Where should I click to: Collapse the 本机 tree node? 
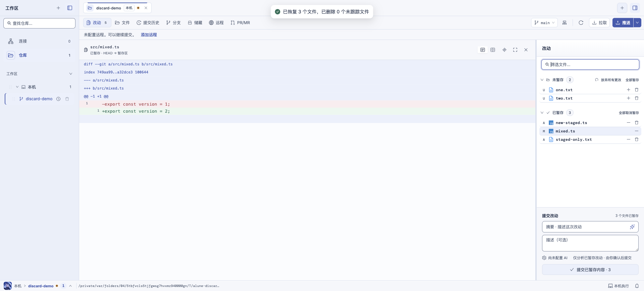(x=17, y=87)
